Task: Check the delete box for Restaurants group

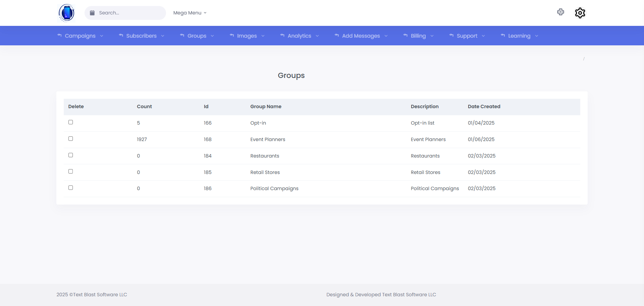Action: click(x=70, y=155)
